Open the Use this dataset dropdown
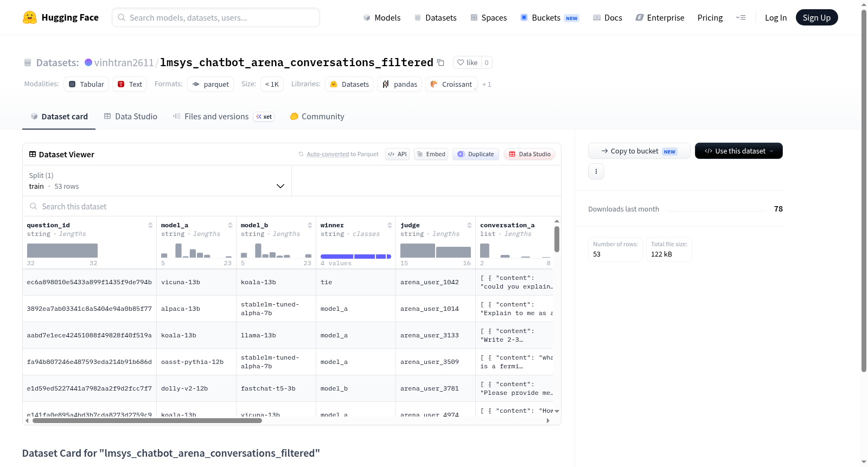This screenshot has width=868, height=467. 738,151
